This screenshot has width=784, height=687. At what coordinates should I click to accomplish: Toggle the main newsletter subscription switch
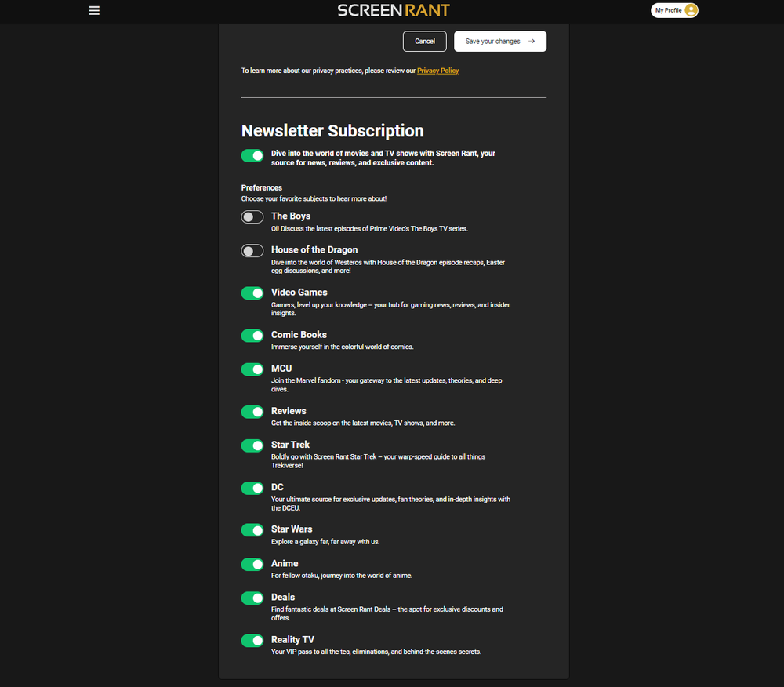(252, 155)
